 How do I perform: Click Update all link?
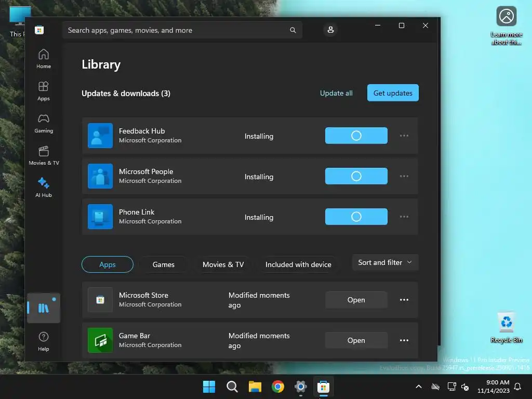click(336, 94)
